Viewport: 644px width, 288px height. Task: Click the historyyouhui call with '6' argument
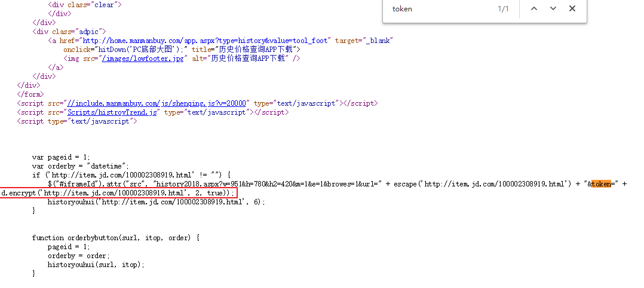point(157,202)
